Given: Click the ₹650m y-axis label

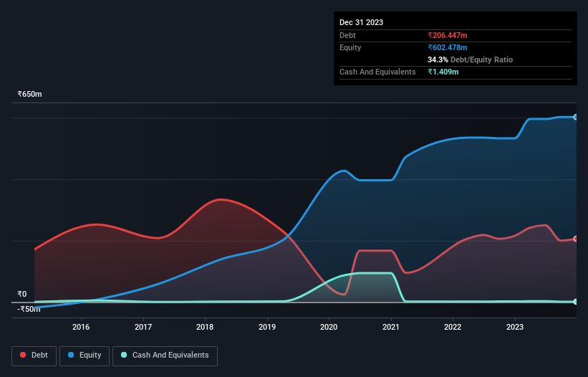Looking at the screenshot, I should [x=29, y=94].
